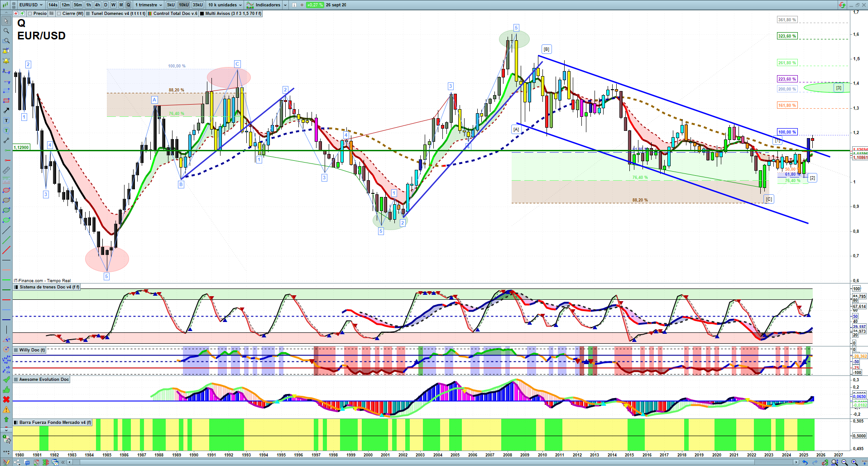Pick the black arrow drawing tool
Viewport: 868px width, 466px height.
[x=6, y=110]
